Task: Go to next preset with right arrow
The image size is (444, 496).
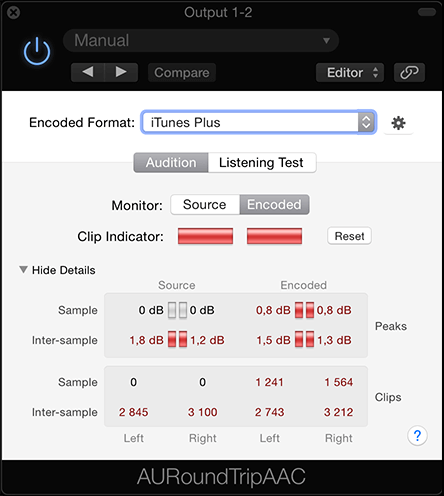Action: click(121, 72)
